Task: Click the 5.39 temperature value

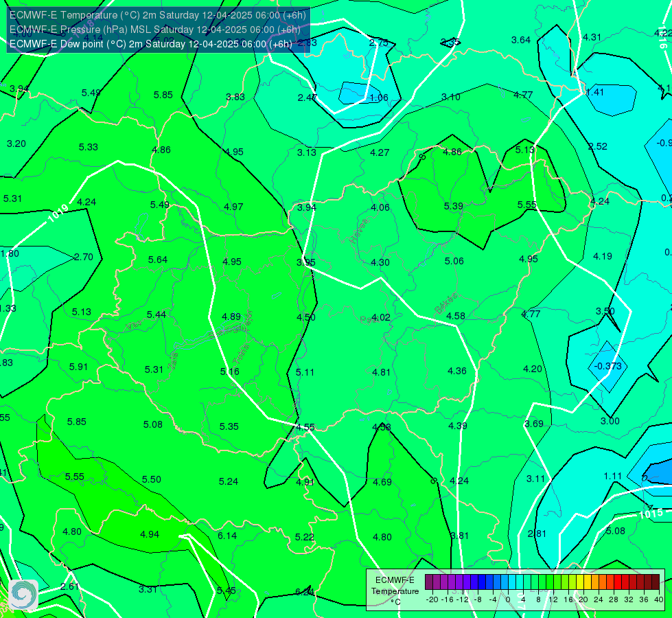Action: tap(454, 206)
